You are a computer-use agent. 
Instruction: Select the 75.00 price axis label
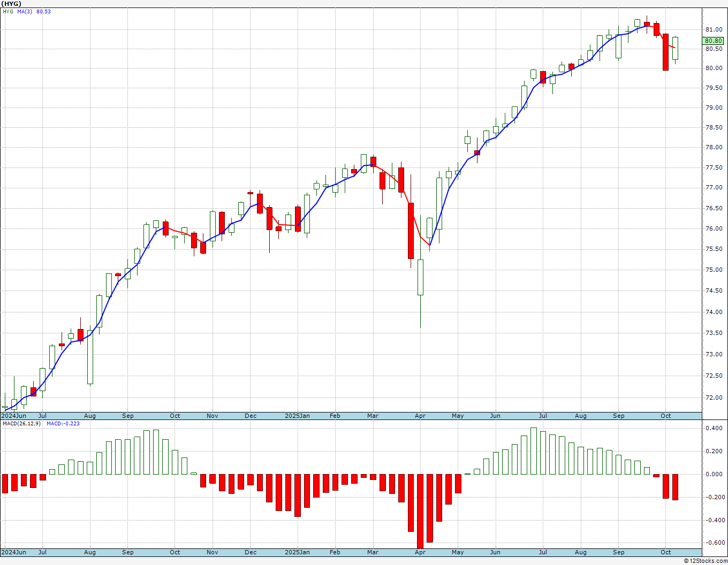(x=713, y=270)
